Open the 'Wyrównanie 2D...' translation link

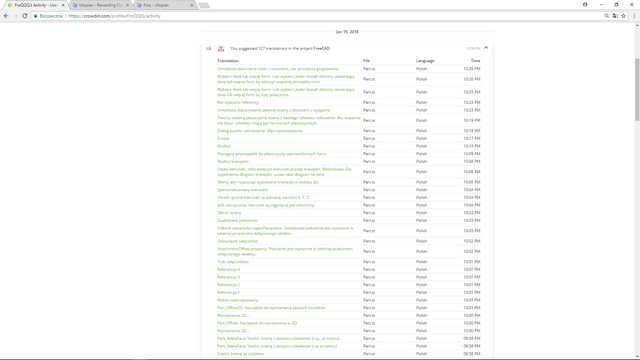[x=233, y=316]
